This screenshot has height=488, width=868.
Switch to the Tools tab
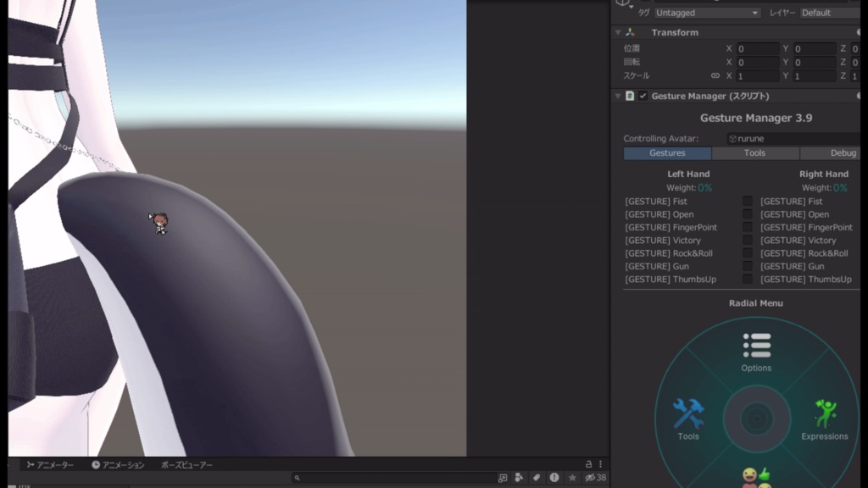(x=754, y=152)
